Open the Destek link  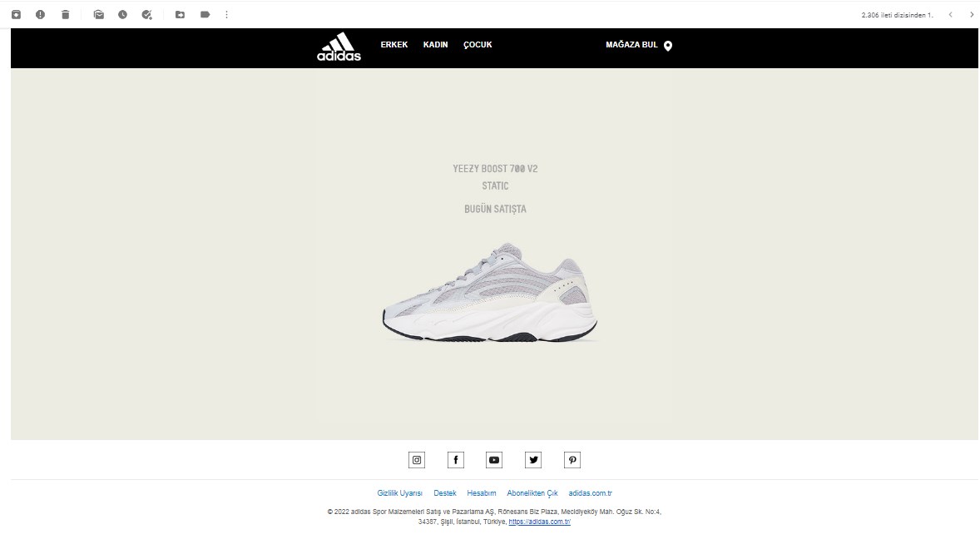(445, 492)
